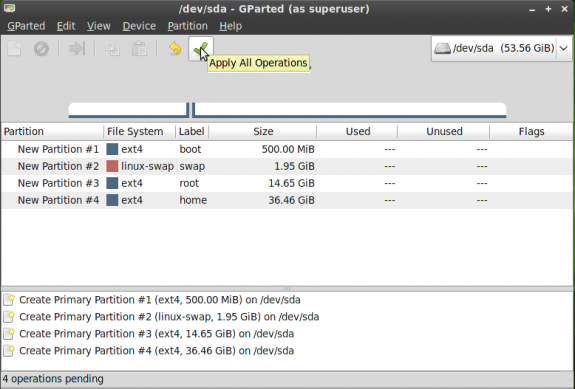Select the New Partition #4 row

tap(287, 200)
